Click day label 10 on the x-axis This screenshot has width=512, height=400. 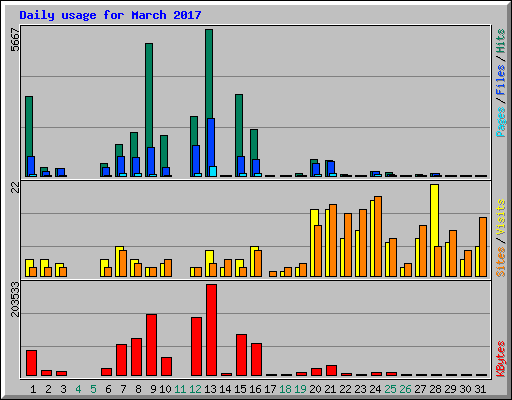point(165,389)
